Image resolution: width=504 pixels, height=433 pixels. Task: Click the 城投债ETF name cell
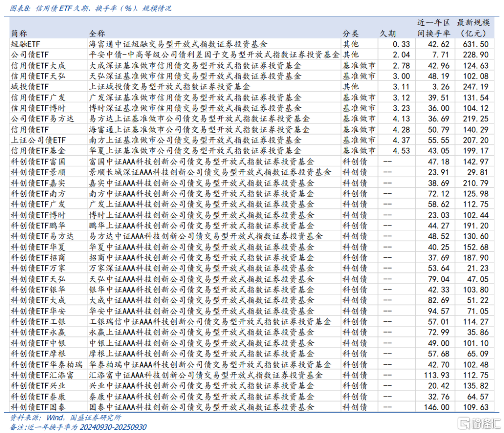pyautogui.click(x=29, y=86)
